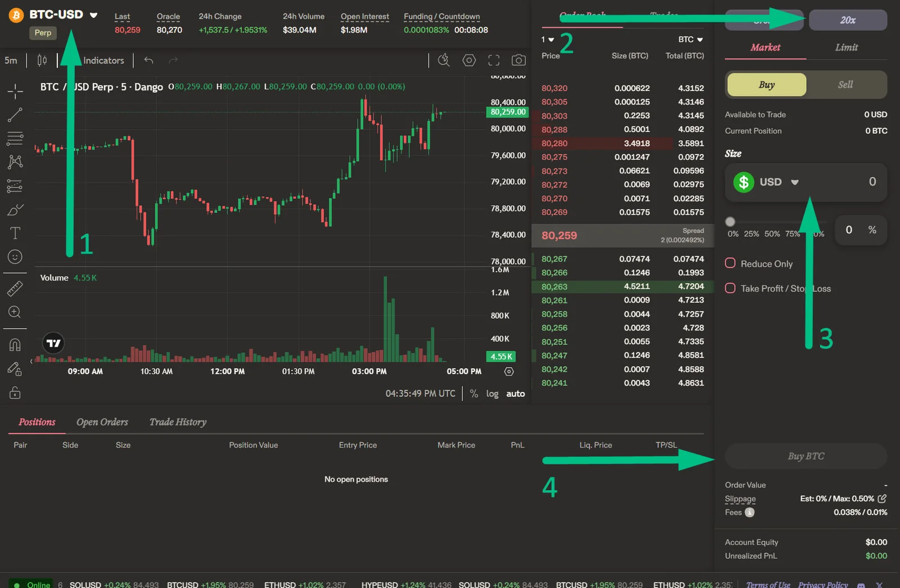Open the emoji icons tool
900x588 pixels.
(15, 257)
